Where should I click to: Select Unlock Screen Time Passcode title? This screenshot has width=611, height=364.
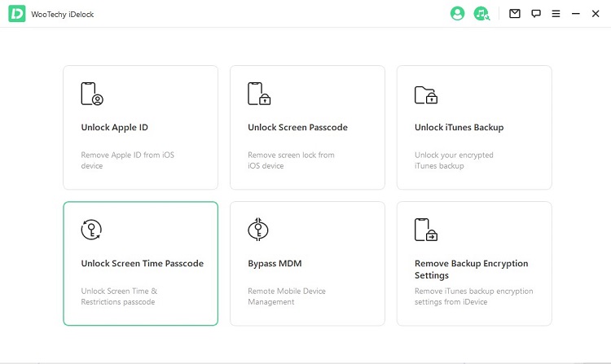143,264
